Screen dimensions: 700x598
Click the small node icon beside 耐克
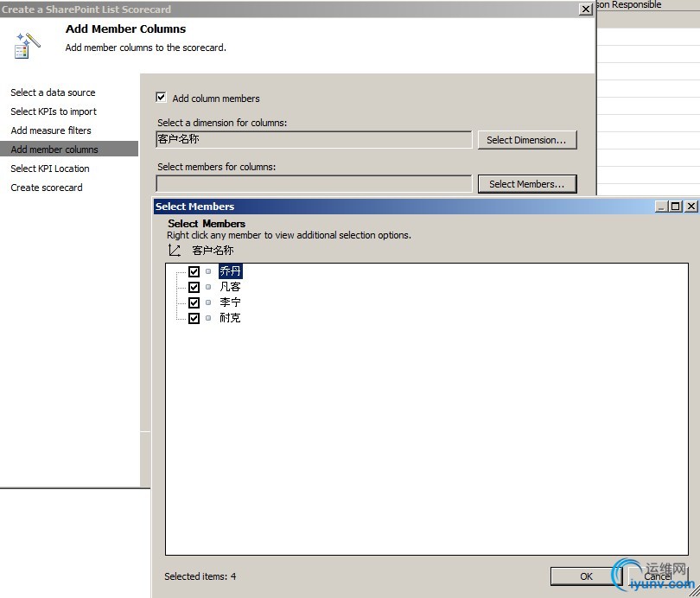pos(208,318)
